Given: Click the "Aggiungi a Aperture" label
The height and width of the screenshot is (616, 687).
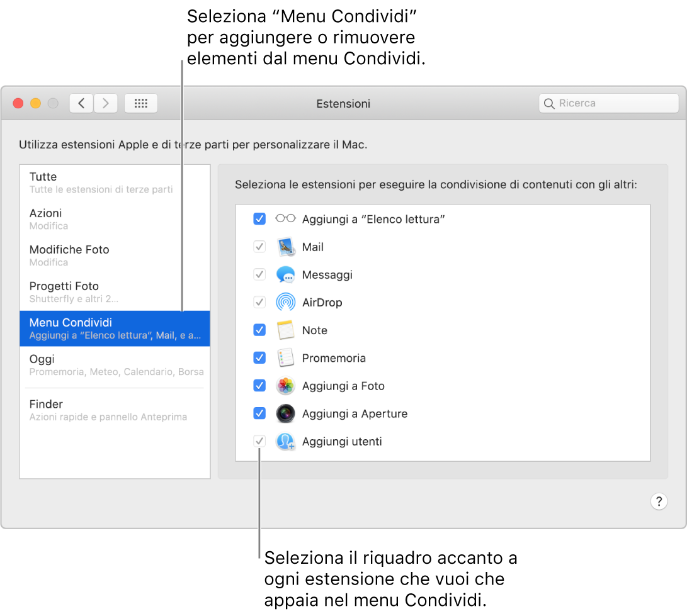Looking at the screenshot, I should point(355,414).
